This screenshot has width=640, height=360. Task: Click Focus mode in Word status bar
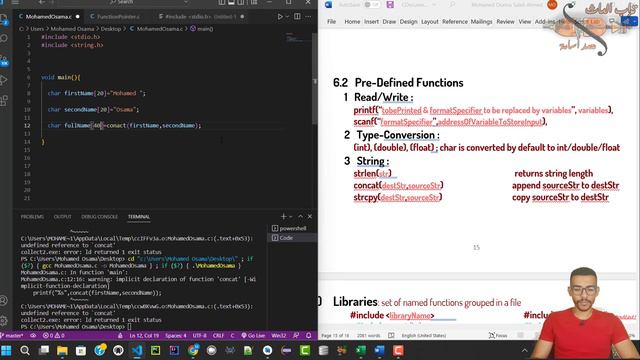(x=498, y=336)
